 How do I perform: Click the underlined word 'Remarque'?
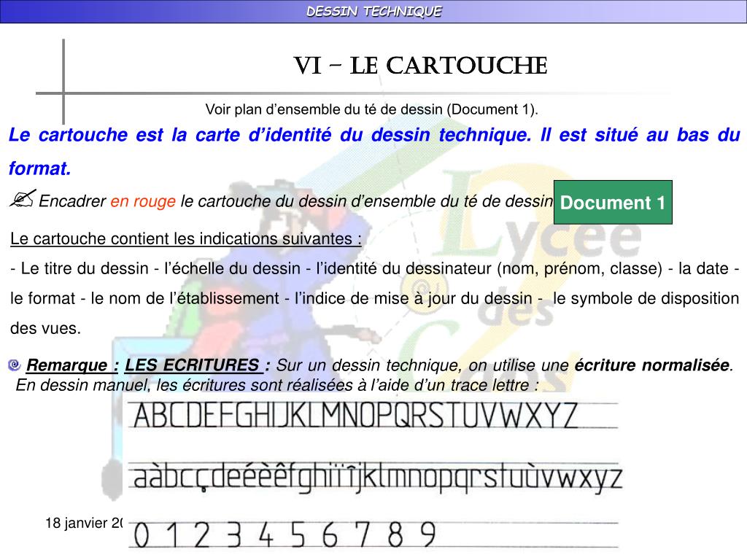pyautogui.click(x=66, y=365)
